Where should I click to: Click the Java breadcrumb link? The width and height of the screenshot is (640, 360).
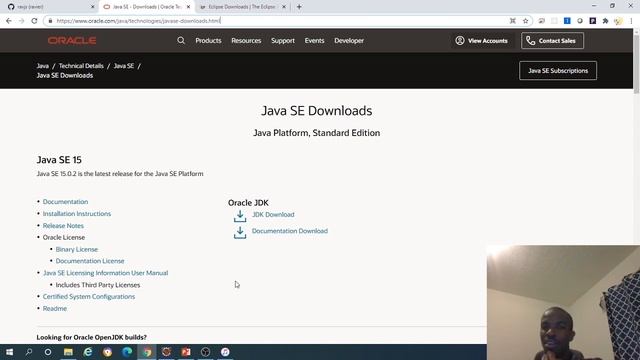42,66
